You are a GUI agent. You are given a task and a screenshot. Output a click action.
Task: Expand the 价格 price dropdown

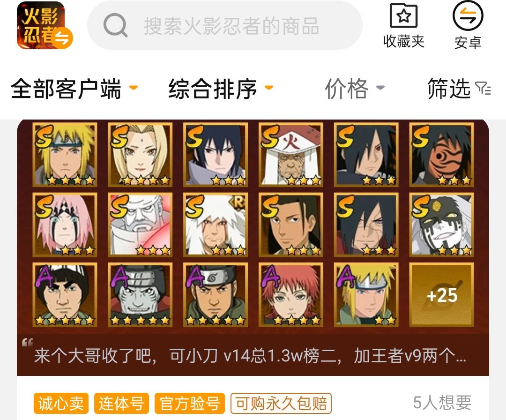pyautogui.click(x=354, y=89)
